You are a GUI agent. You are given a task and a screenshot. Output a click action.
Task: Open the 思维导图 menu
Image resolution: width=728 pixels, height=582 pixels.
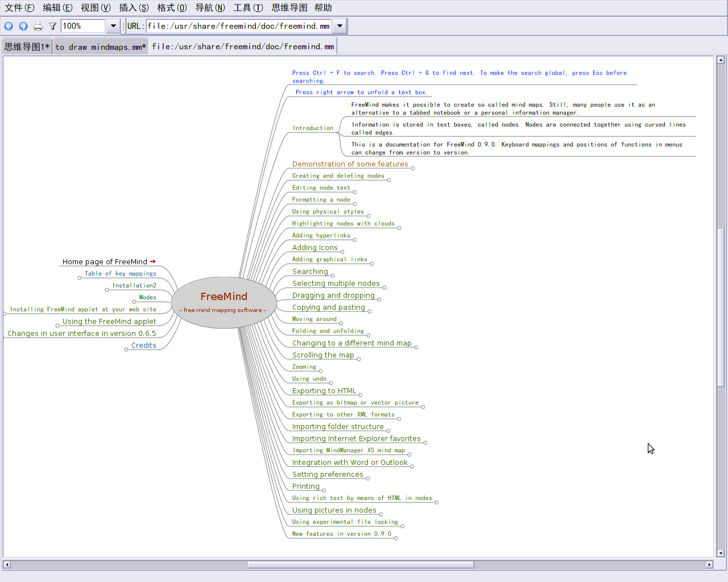click(x=289, y=7)
